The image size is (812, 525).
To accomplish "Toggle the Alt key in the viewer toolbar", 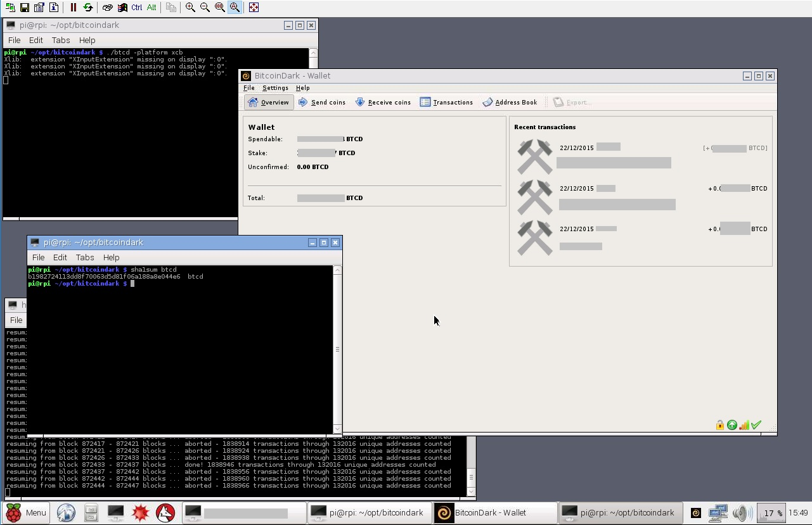I will 151,8.
